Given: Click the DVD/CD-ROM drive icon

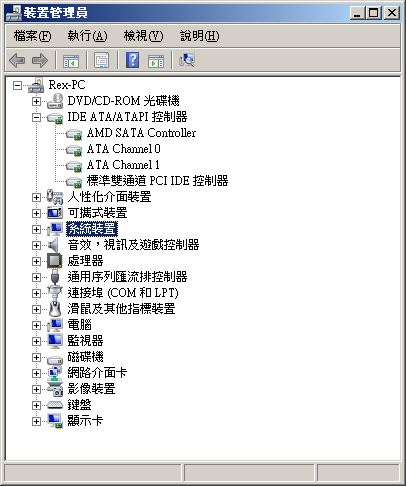Looking at the screenshot, I should tap(55, 101).
